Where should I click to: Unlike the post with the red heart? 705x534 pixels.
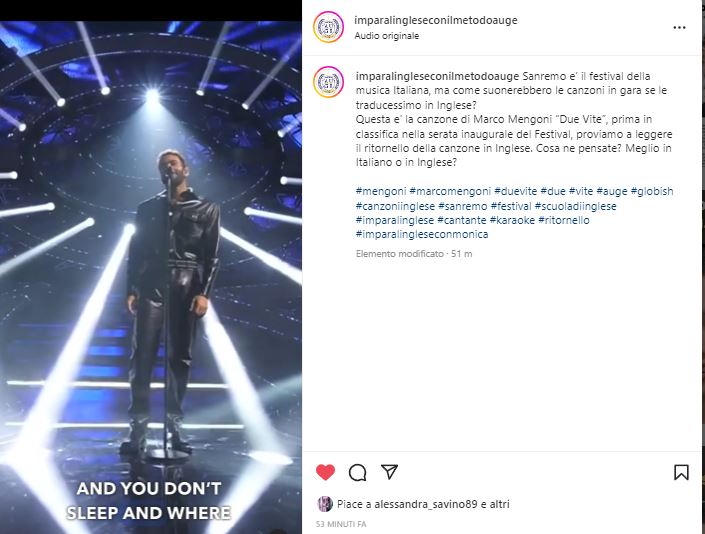326,472
